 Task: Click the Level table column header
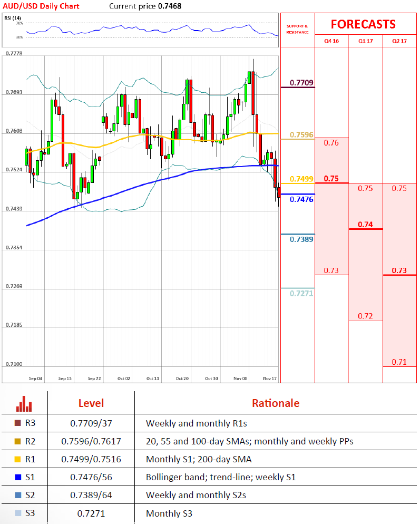tap(91, 403)
